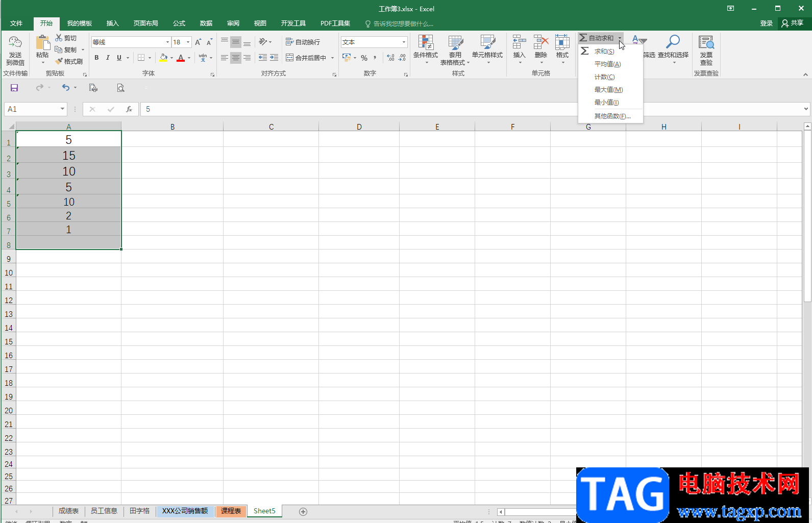Add a new sheet
This screenshot has width=812, height=523.
click(303, 511)
